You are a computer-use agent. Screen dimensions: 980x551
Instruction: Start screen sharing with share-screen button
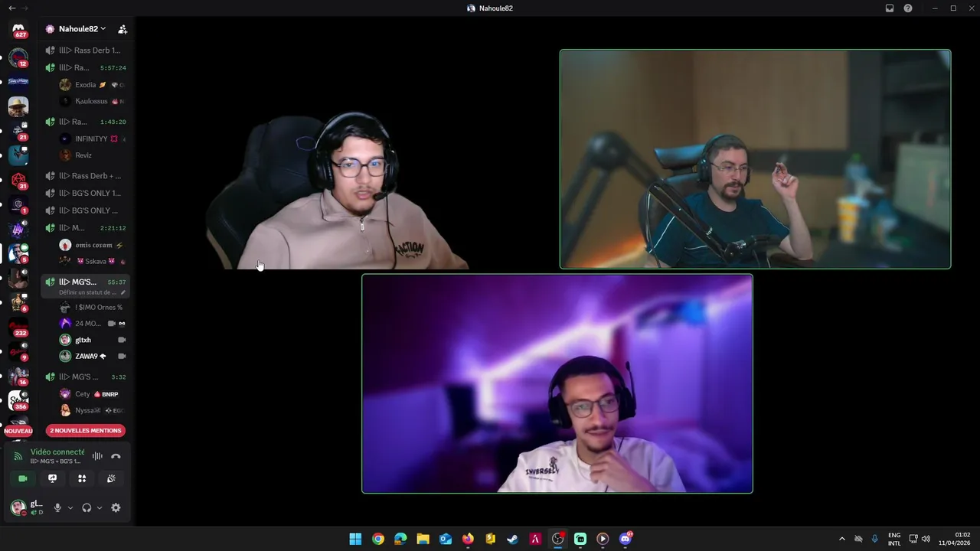pyautogui.click(x=52, y=478)
